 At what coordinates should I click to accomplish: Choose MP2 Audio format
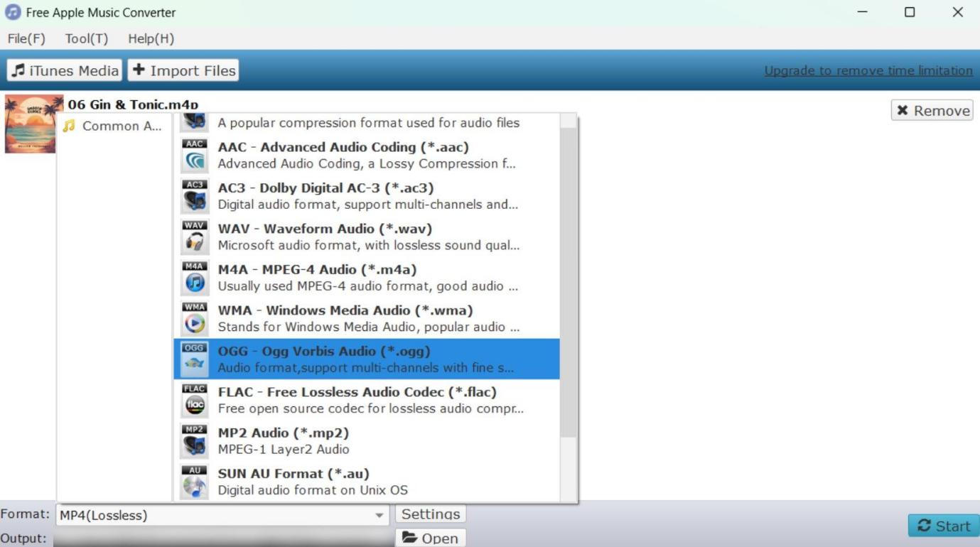367,441
